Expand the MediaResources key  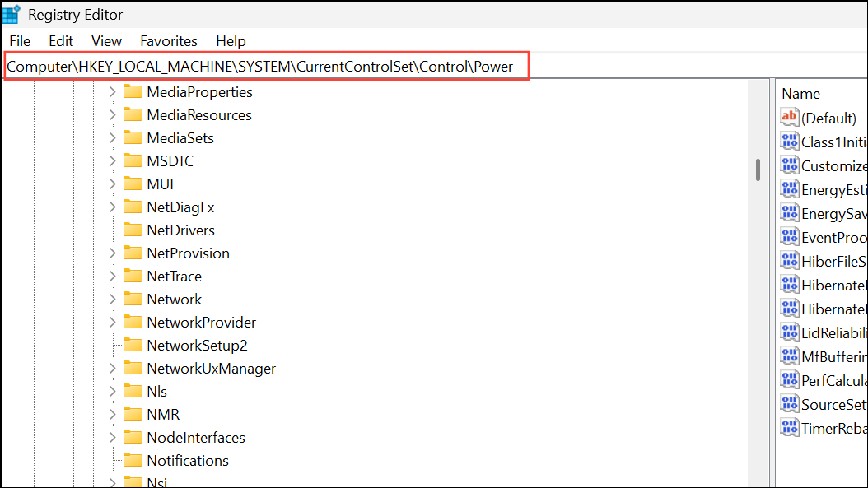[x=112, y=115]
